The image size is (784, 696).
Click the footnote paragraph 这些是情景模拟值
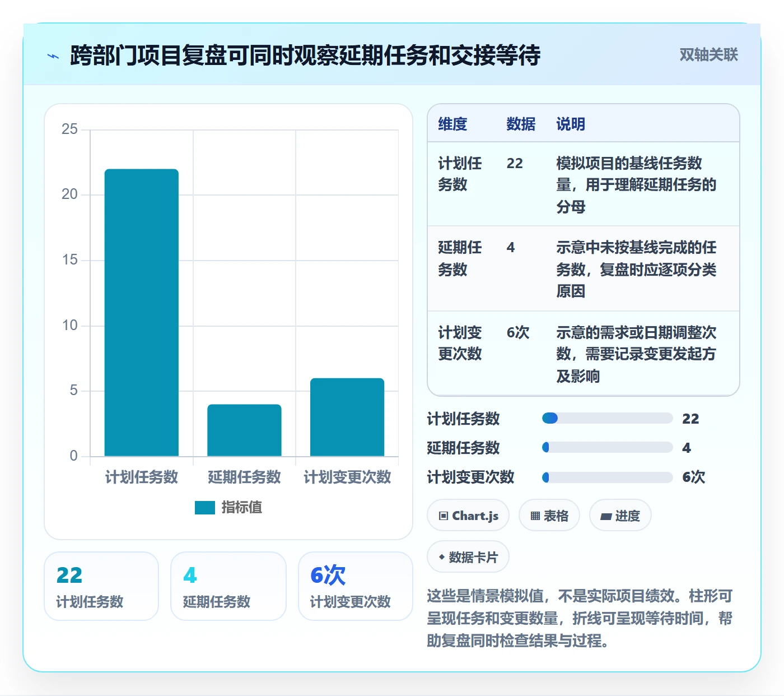click(580, 618)
